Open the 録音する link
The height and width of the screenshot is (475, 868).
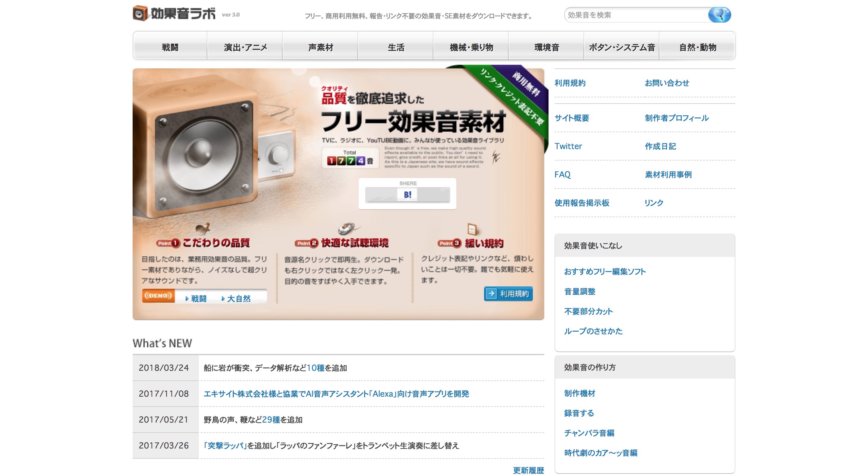pos(579,413)
